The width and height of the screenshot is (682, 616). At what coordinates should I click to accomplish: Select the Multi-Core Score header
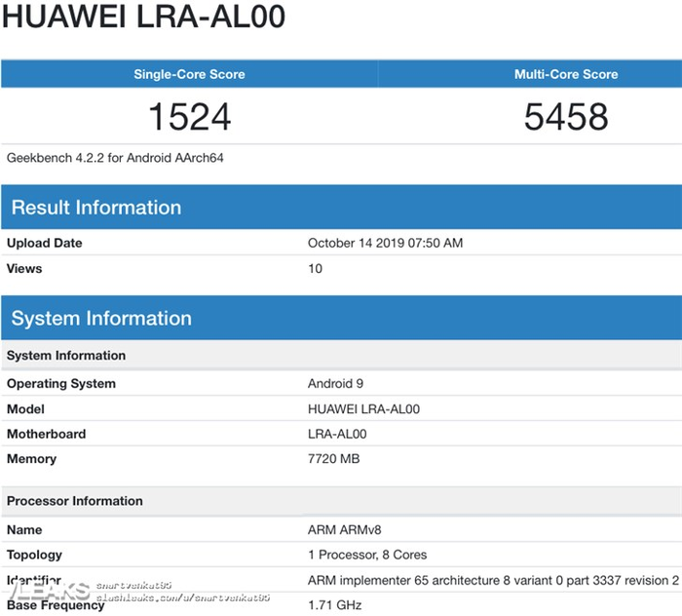click(x=566, y=74)
